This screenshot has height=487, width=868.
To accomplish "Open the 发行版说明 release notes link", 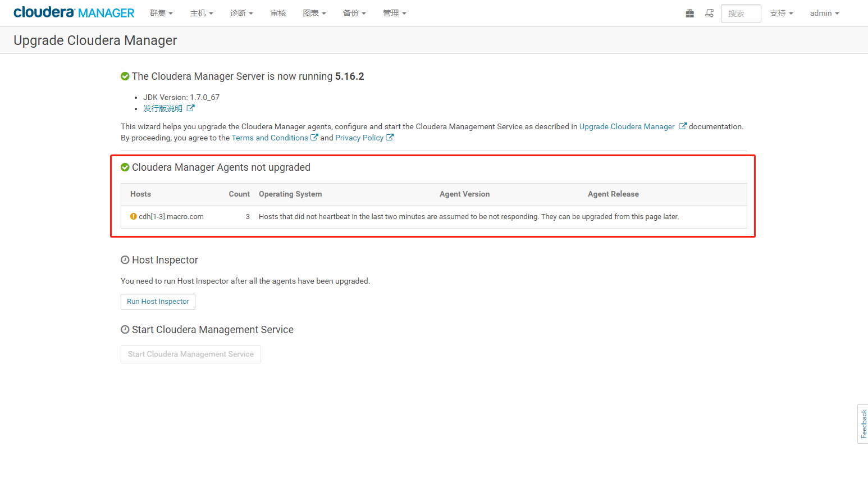I will click(163, 108).
